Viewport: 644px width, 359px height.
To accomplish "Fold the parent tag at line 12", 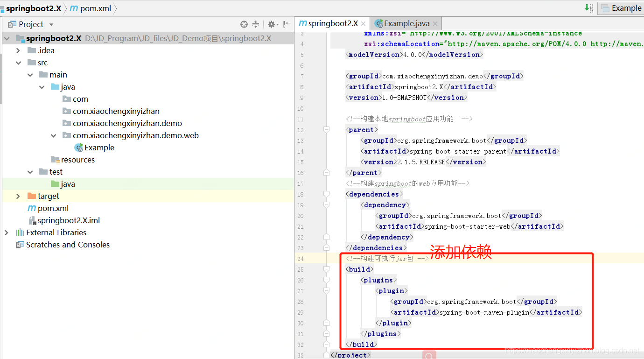I will click(x=327, y=129).
